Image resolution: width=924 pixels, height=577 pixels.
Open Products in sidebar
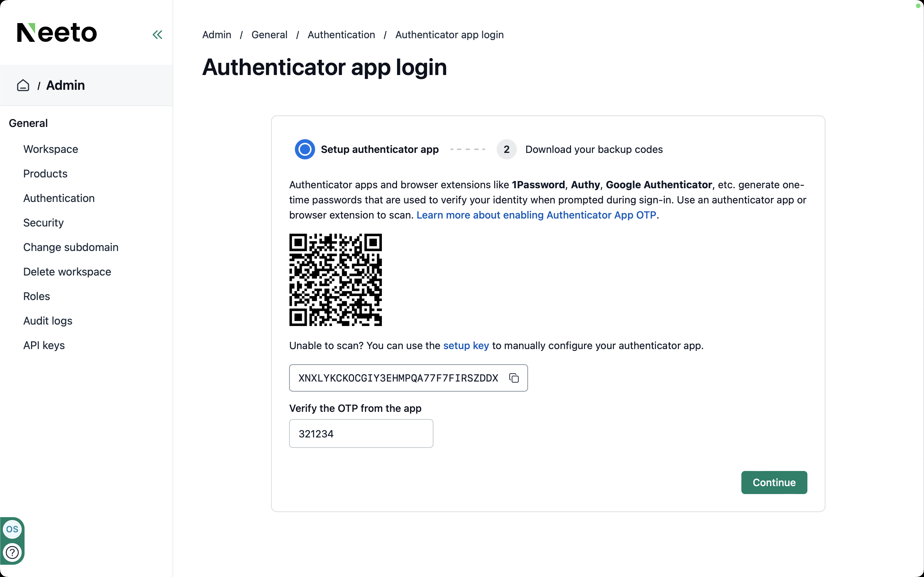pyautogui.click(x=45, y=173)
